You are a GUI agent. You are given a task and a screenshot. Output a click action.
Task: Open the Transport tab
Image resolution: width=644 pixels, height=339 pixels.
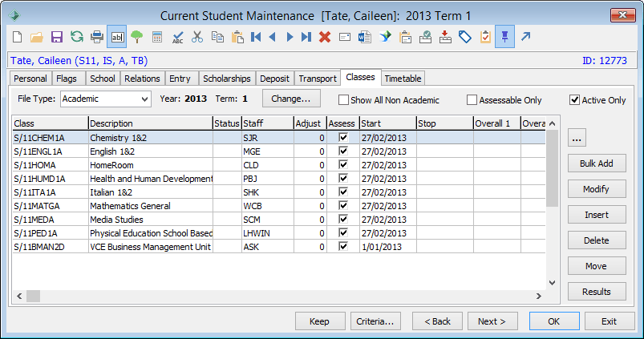pos(318,79)
